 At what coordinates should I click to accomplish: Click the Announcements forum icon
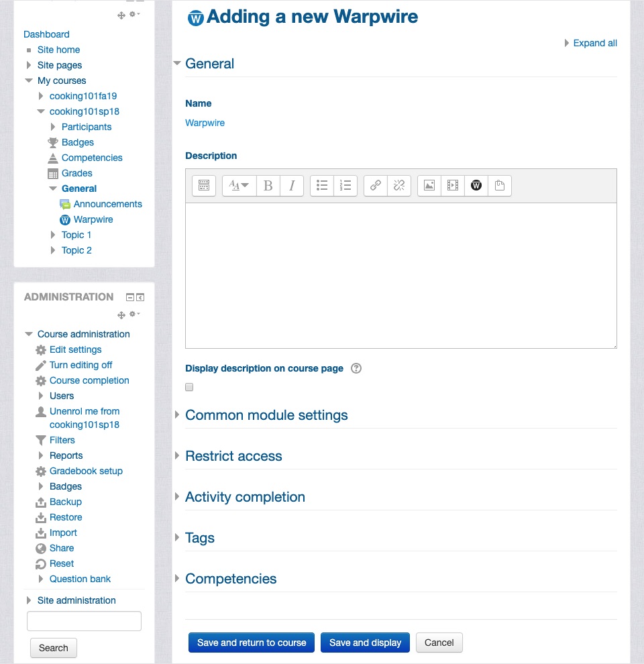pyautogui.click(x=65, y=205)
